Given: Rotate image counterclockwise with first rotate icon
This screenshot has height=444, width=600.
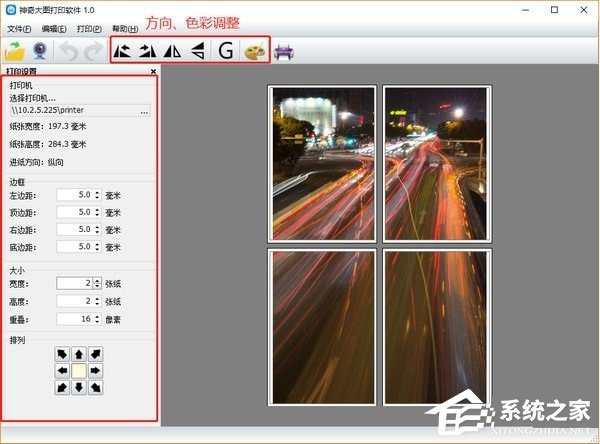Looking at the screenshot, I should coord(123,50).
